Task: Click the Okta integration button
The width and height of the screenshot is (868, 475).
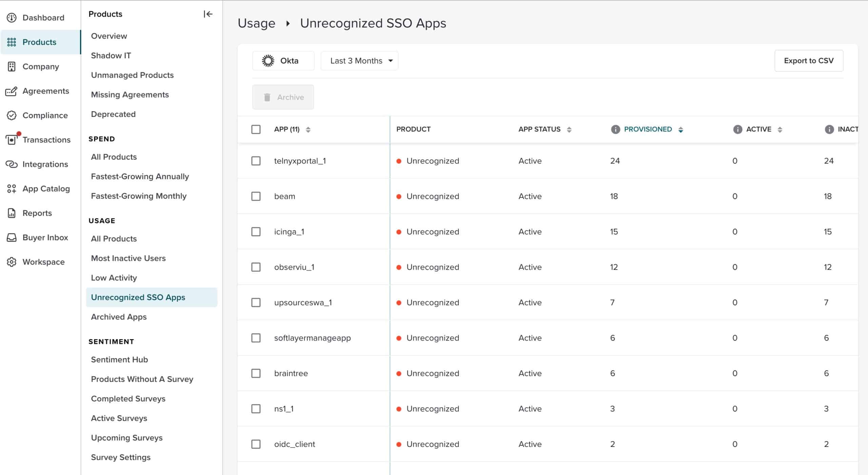Action: pyautogui.click(x=283, y=61)
